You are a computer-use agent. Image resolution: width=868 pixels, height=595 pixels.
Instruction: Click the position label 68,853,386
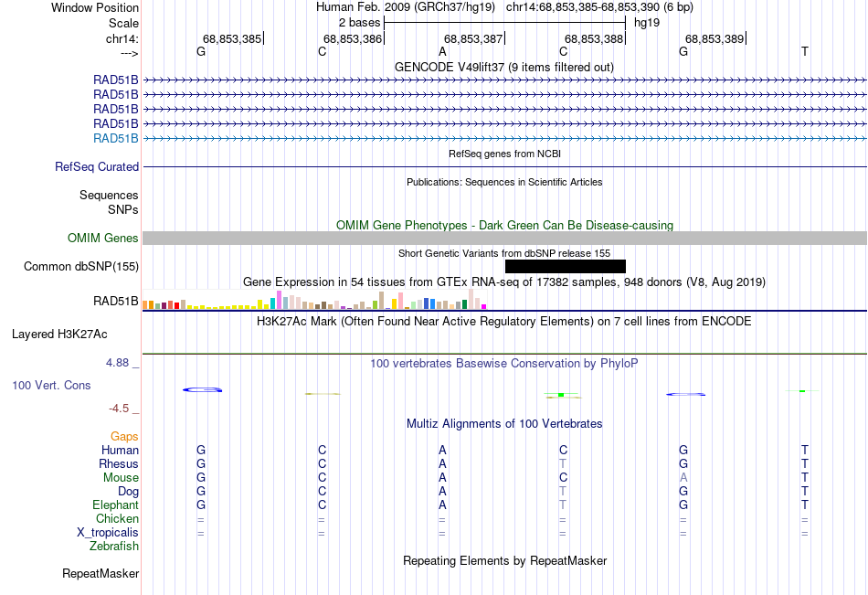coord(353,38)
